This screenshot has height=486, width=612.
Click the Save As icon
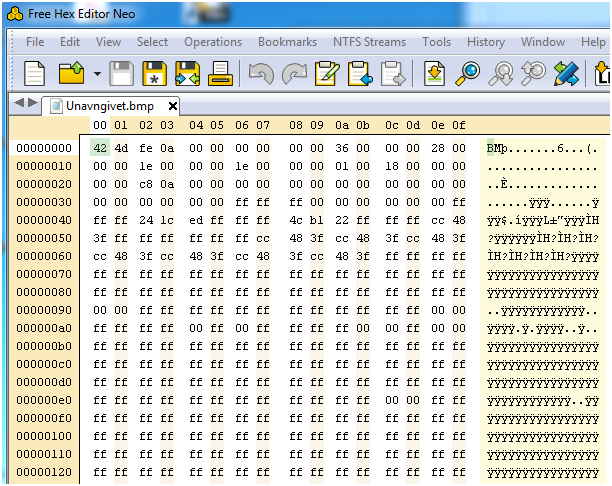154,73
